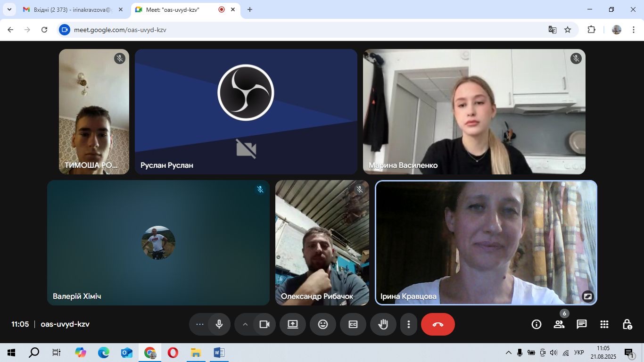The image size is (644, 362).
Task: Open taskbar clock 11:05 calendar
Action: (603, 353)
